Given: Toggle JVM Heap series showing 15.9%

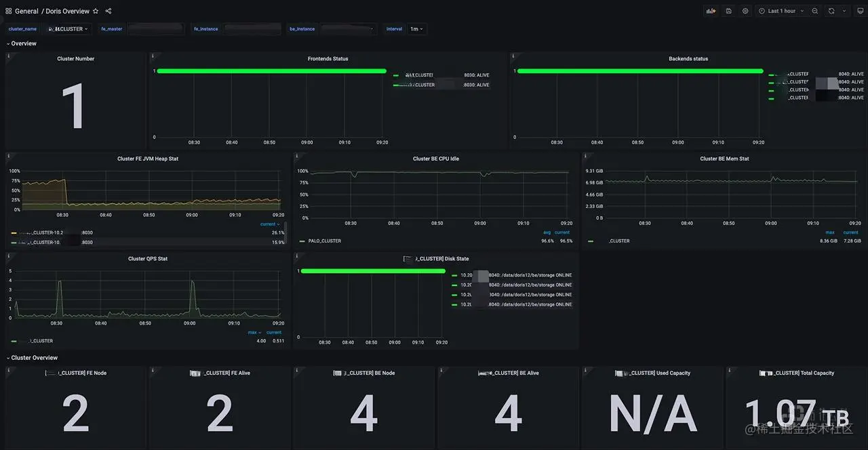Looking at the screenshot, I should [56, 242].
